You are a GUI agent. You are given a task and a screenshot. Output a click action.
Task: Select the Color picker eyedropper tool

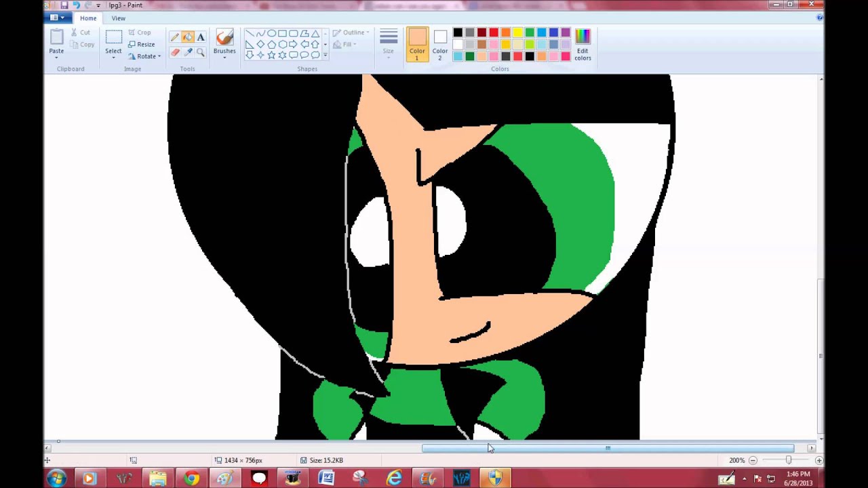pyautogui.click(x=188, y=52)
